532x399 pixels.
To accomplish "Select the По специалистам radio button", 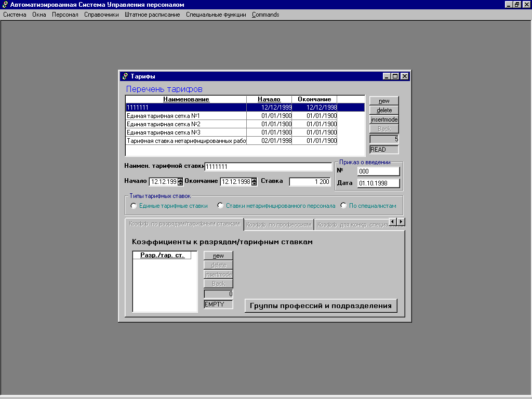I will pos(343,206).
